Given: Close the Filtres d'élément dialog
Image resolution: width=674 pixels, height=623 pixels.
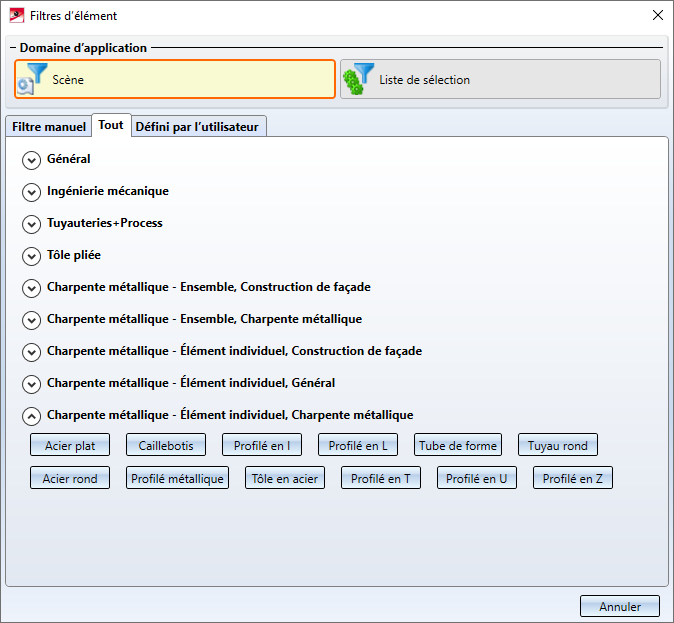Looking at the screenshot, I should (658, 15).
